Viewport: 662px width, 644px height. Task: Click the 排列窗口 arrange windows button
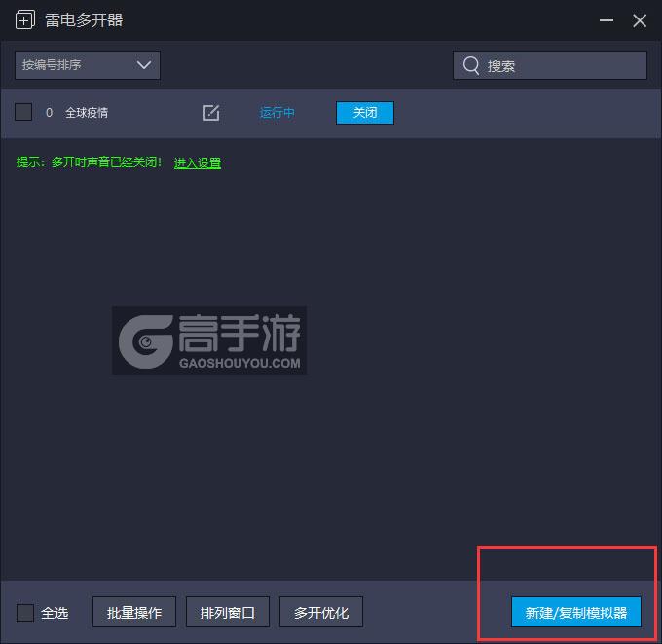coord(227,613)
